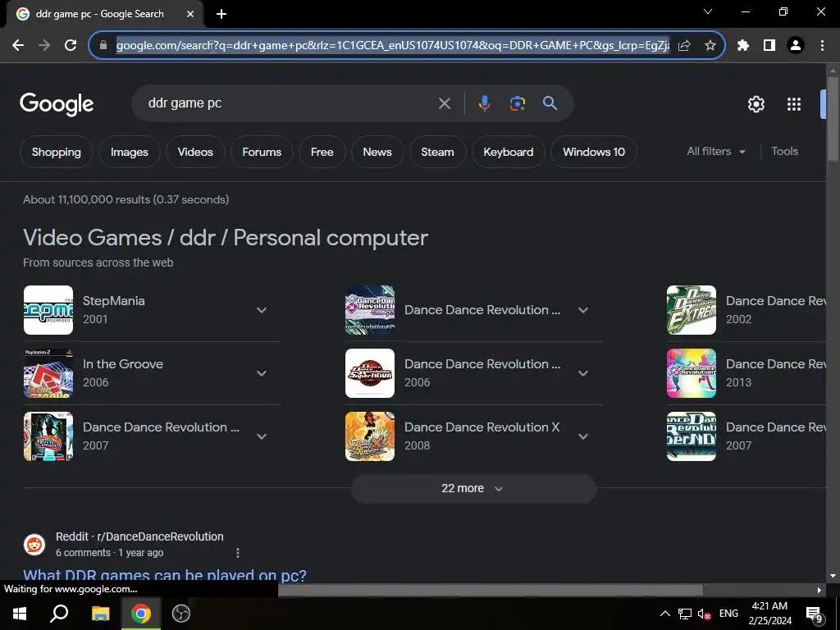The width and height of the screenshot is (840, 630).
Task: Submit search with the magnifier icon
Action: tap(550, 103)
